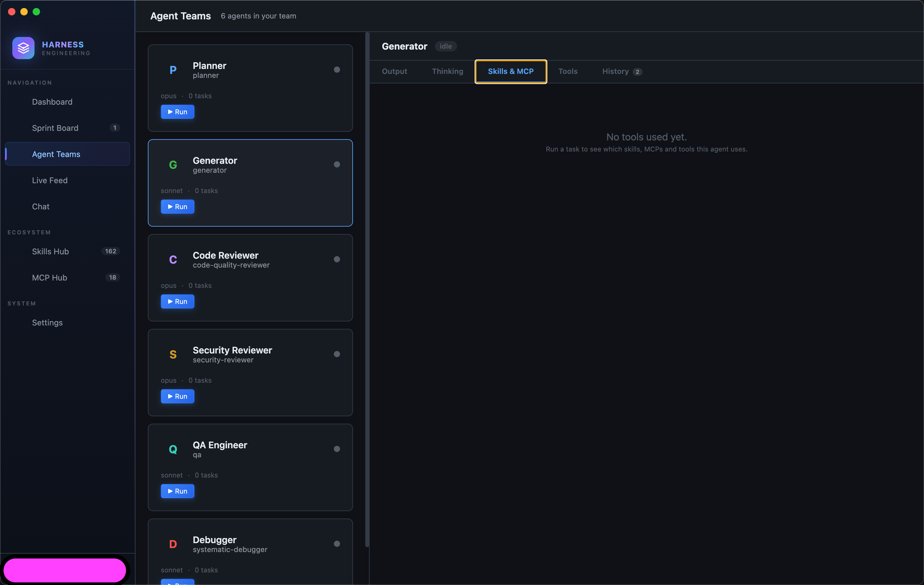Click the idle status pill beside Generator

click(445, 46)
